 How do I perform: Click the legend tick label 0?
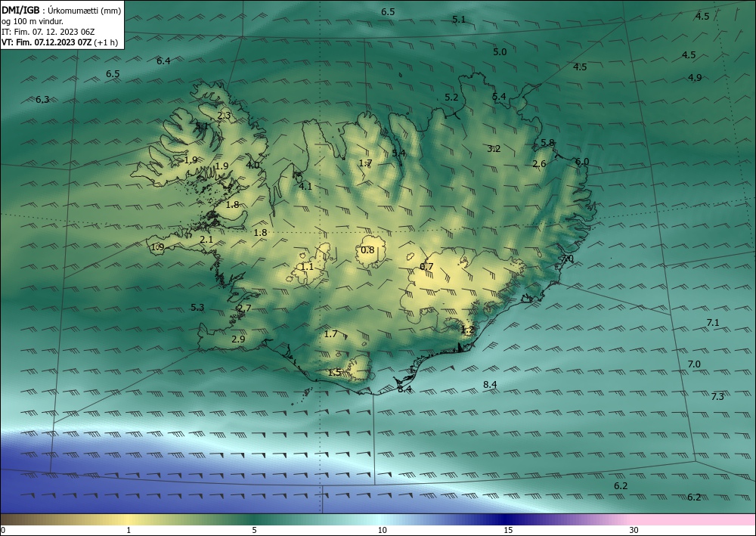pos(3,530)
